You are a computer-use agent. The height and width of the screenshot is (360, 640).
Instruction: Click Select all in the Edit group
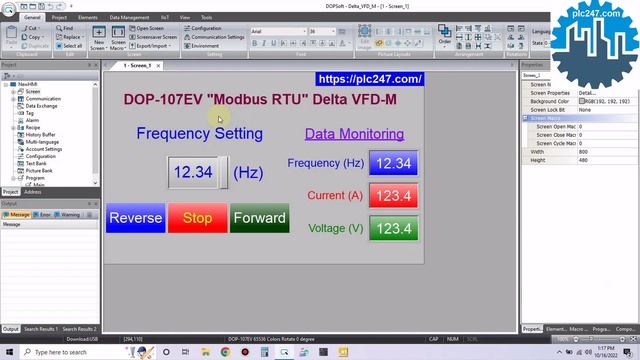[x=69, y=46]
